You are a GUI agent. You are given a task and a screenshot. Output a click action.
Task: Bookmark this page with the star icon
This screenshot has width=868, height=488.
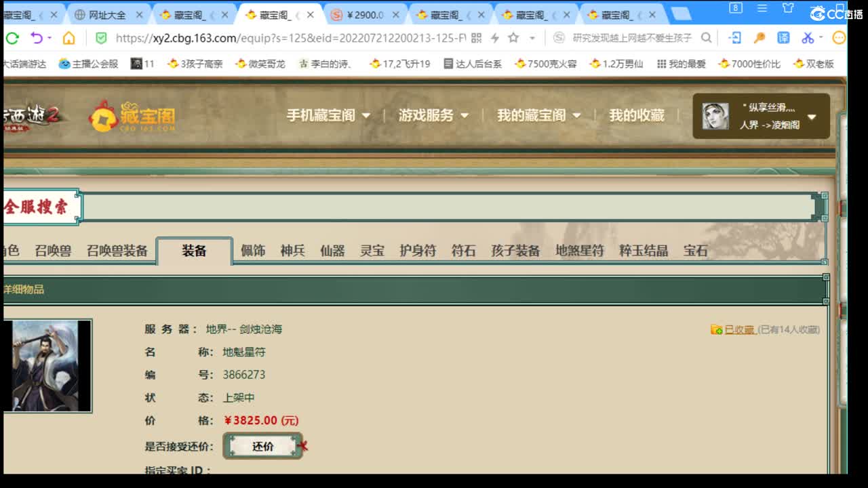pyautogui.click(x=513, y=38)
